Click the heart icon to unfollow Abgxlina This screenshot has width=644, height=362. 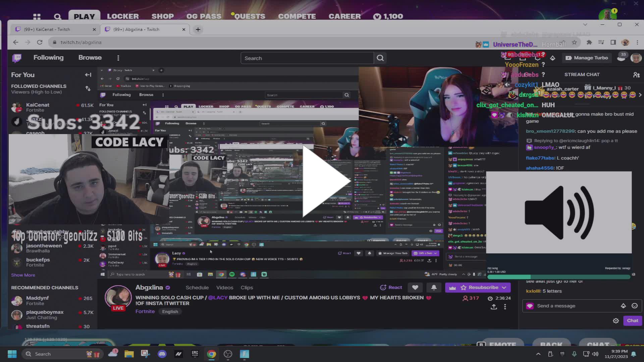(x=415, y=287)
